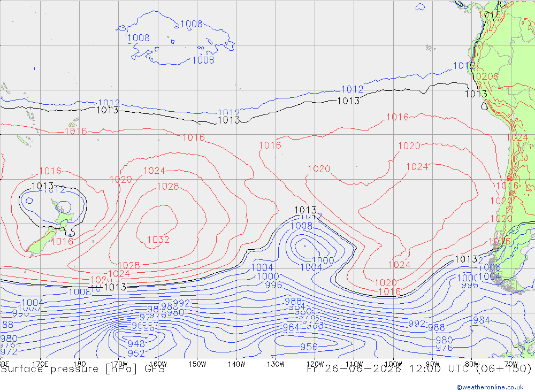Click the 120W longitude label
This screenshot has width=535, height=392.
(x=315, y=364)
